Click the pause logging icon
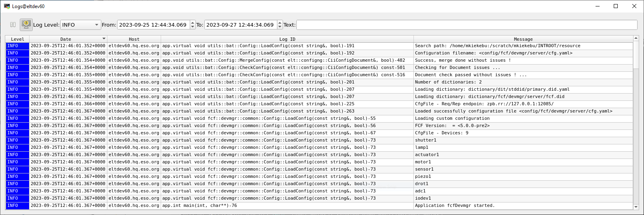The width and height of the screenshot is (644, 215). [13, 25]
